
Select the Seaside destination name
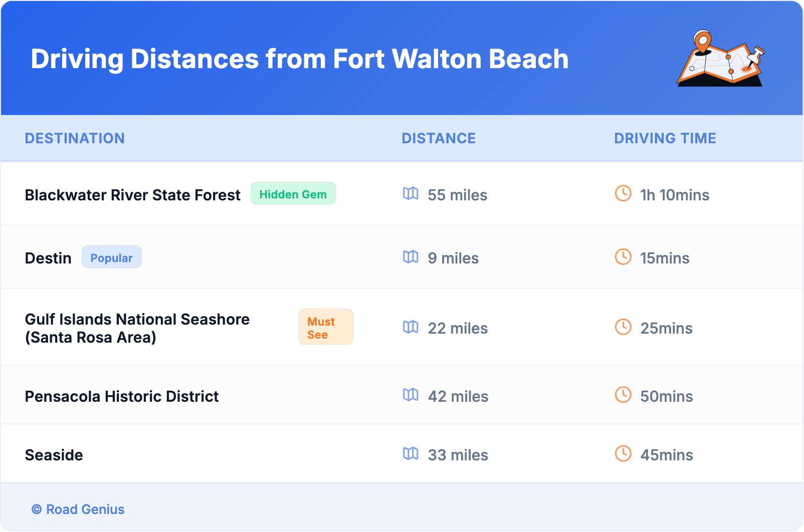(54, 455)
